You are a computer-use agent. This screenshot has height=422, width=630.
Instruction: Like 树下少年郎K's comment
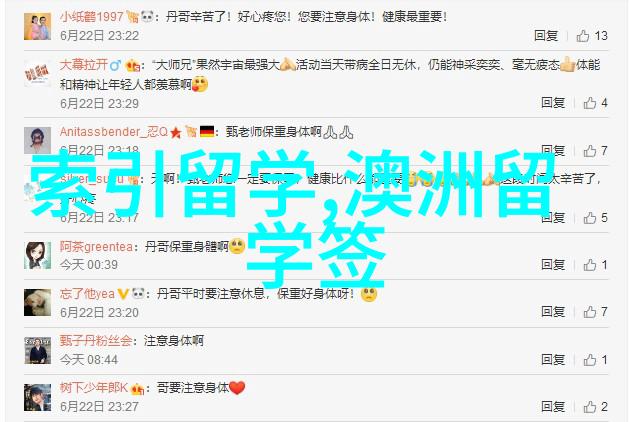pyautogui.click(x=589, y=407)
